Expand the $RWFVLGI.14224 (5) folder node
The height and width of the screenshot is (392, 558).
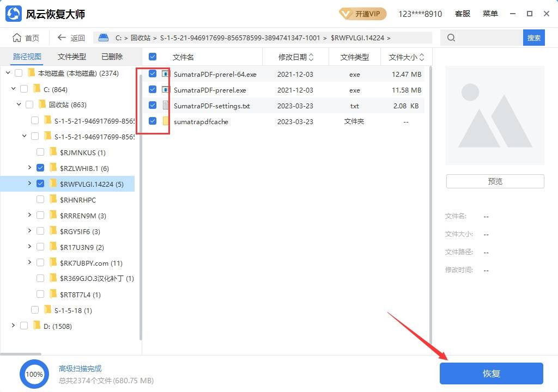(29, 183)
